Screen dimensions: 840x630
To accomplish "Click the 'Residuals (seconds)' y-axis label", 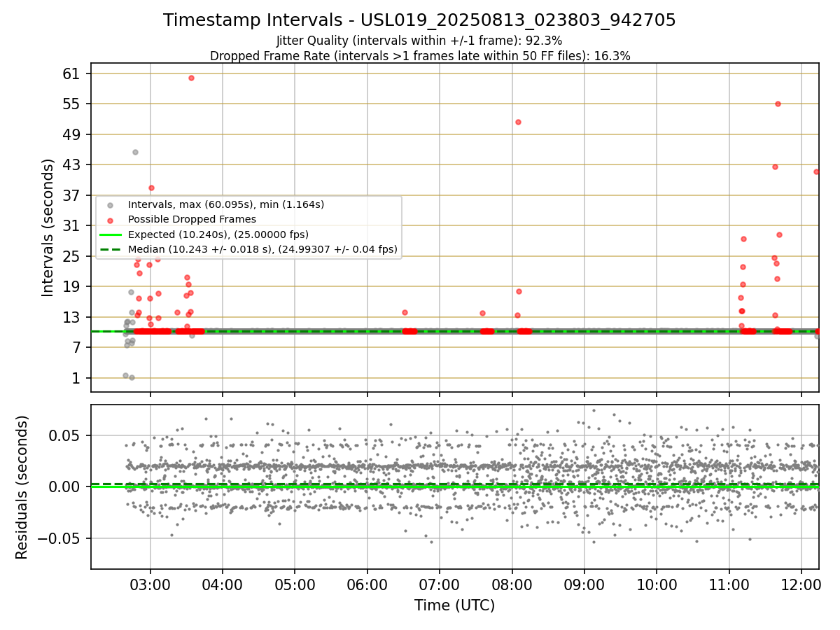I will (22, 487).
